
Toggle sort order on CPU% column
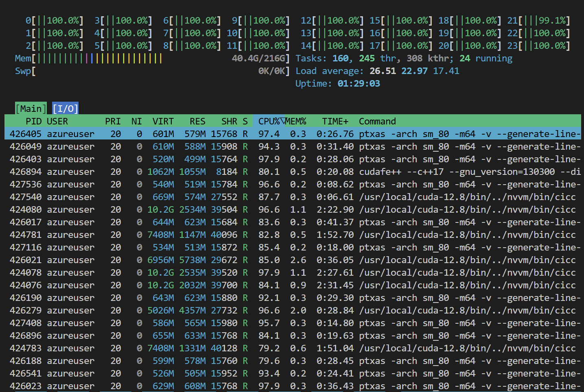coord(269,121)
